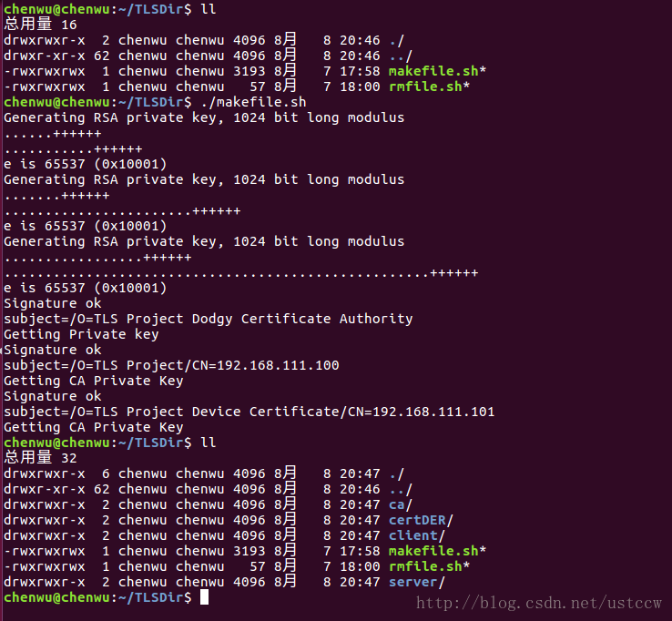Click rmfile.sh in the first listing
This screenshot has width=672, height=621.
click(426, 87)
